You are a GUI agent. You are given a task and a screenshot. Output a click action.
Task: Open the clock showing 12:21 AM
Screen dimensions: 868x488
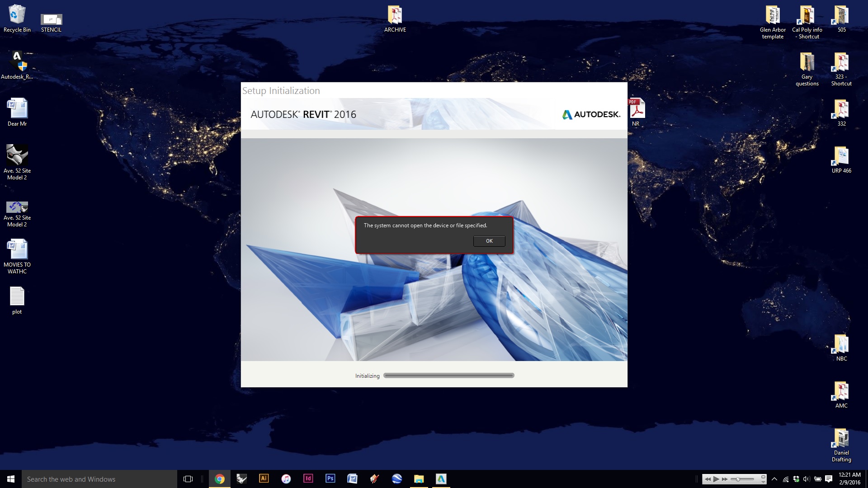coord(849,479)
